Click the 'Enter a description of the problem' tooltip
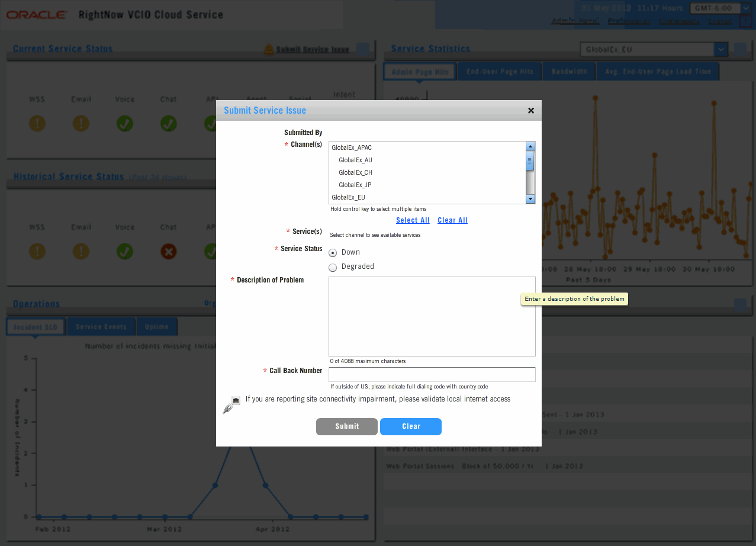 pyautogui.click(x=574, y=299)
